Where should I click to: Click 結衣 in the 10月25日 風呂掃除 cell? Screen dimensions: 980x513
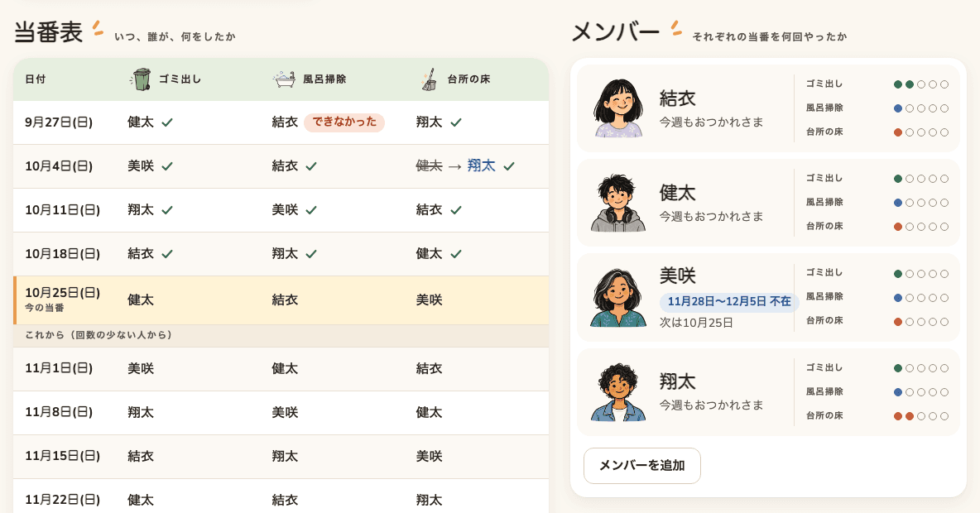click(285, 300)
